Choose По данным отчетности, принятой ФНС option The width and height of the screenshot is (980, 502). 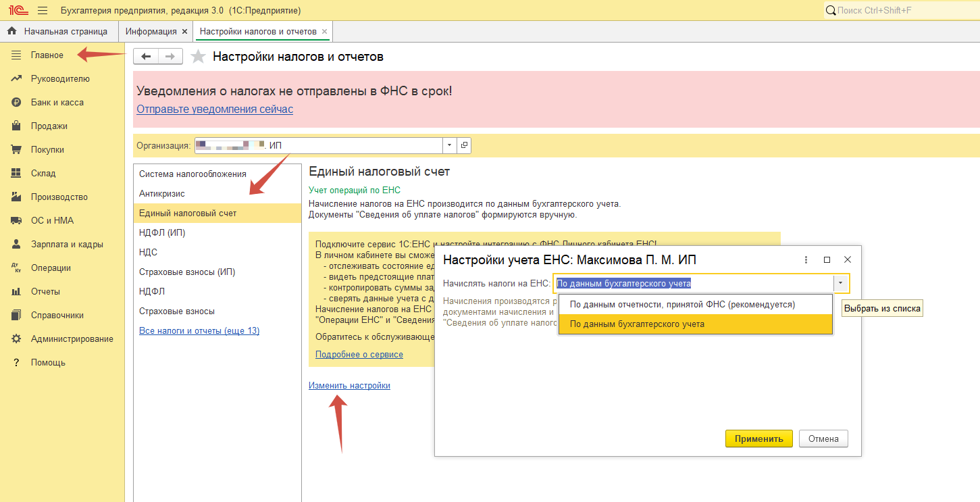tap(696, 305)
